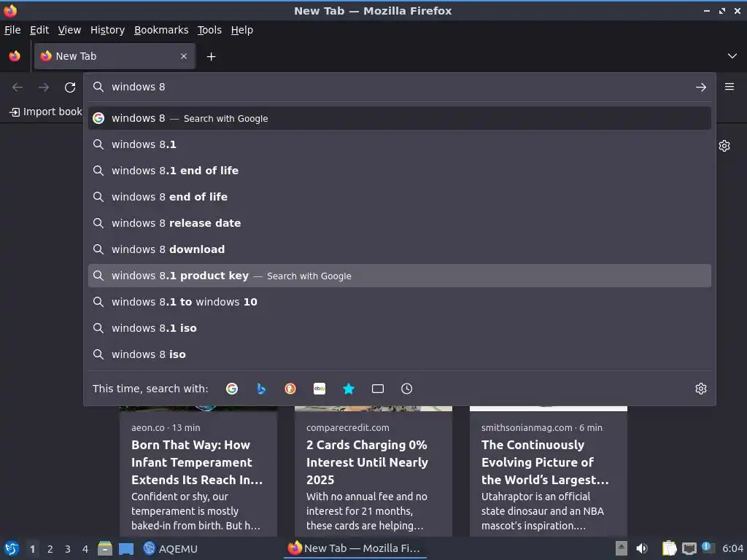Viewport: 747px width, 560px height.
Task: Open aeon.co 'Born That Way' article
Action: pos(198,472)
